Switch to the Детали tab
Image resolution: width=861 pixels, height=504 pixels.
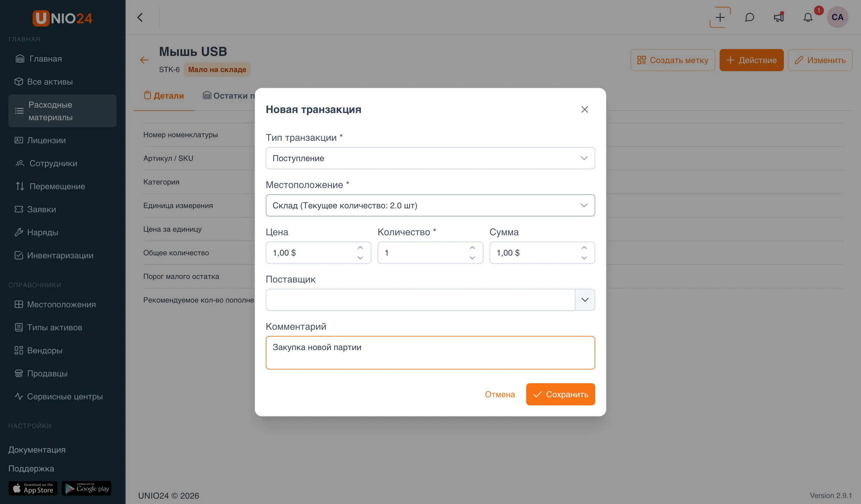pos(164,96)
